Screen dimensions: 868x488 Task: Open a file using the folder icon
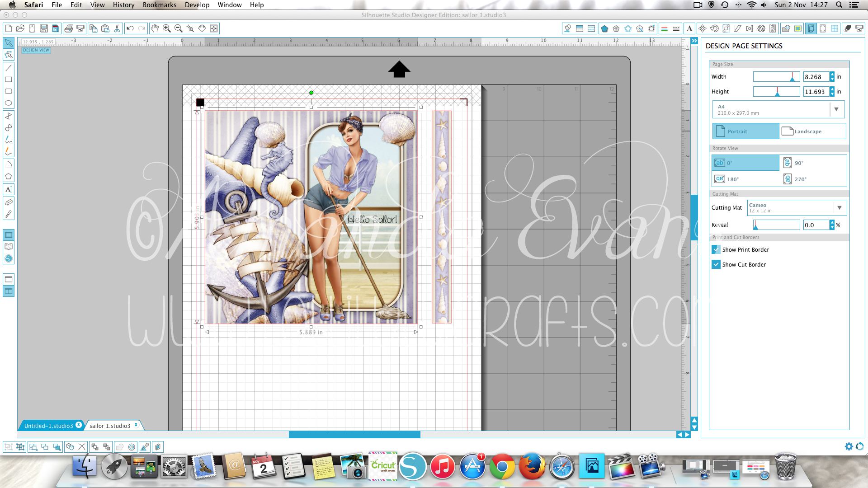[20, 28]
